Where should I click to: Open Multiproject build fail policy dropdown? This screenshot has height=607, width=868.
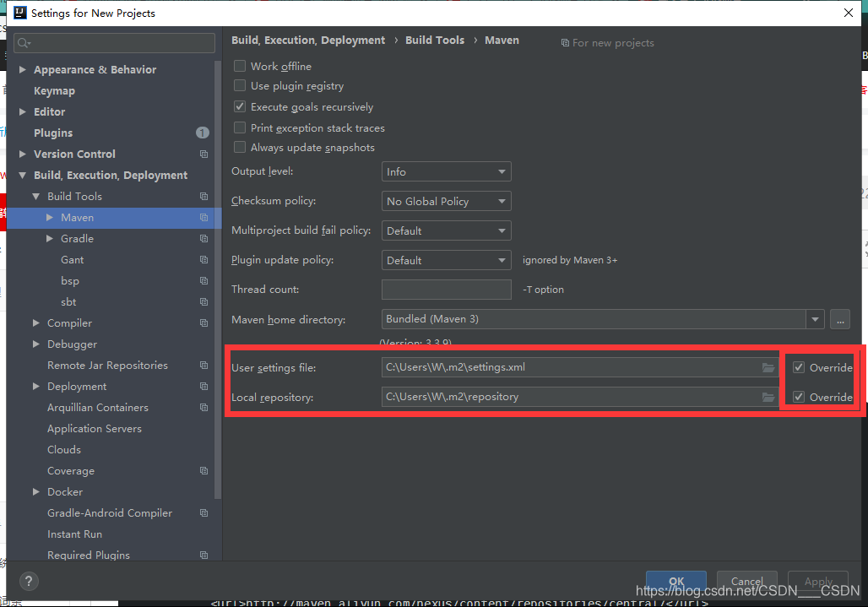pyautogui.click(x=446, y=230)
